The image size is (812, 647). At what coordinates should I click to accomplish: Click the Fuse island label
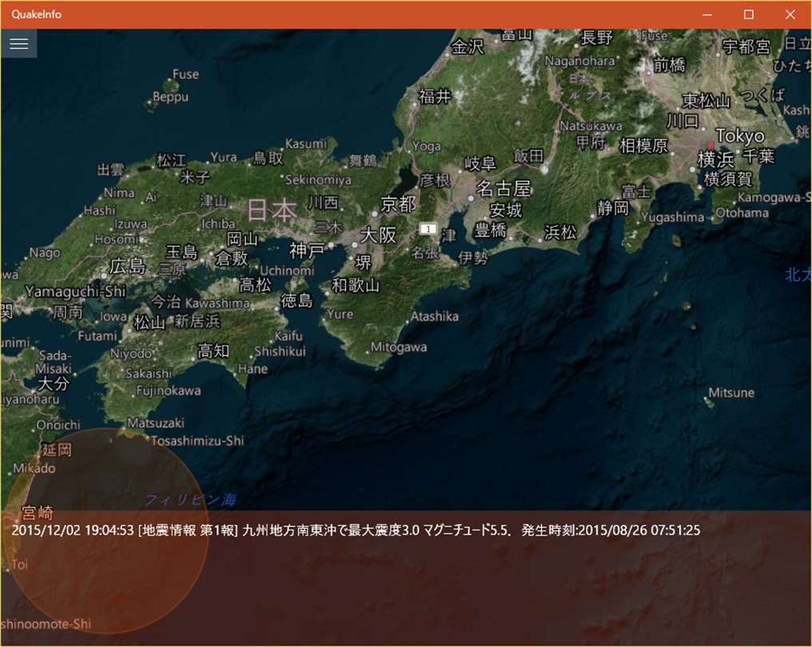185,74
